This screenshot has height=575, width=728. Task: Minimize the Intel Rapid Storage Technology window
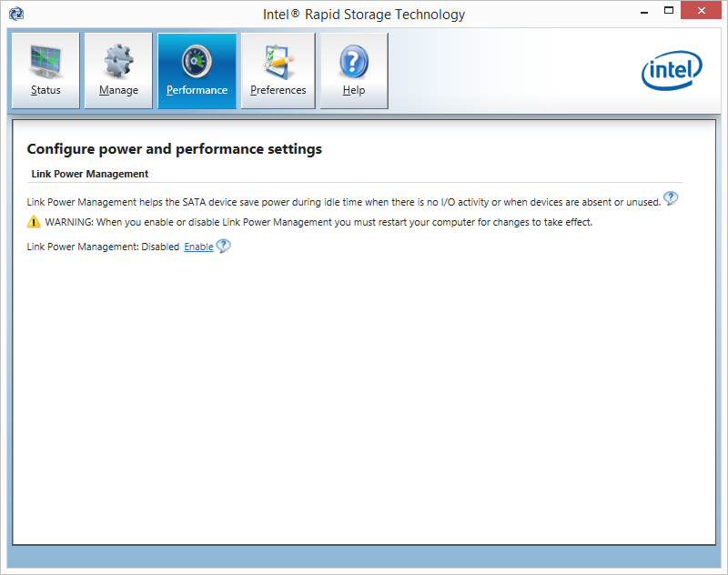click(644, 12)
